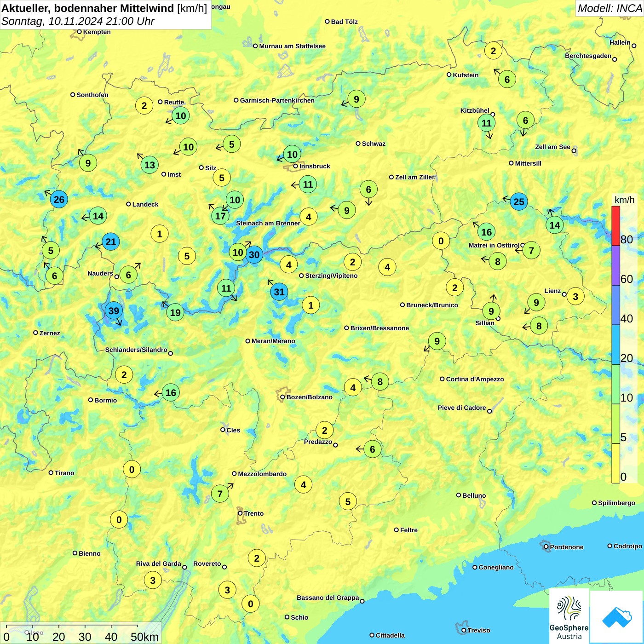Pick the 6 km/h marker east of Kufstein
644x644 pixels.
[x=507, y=79]
